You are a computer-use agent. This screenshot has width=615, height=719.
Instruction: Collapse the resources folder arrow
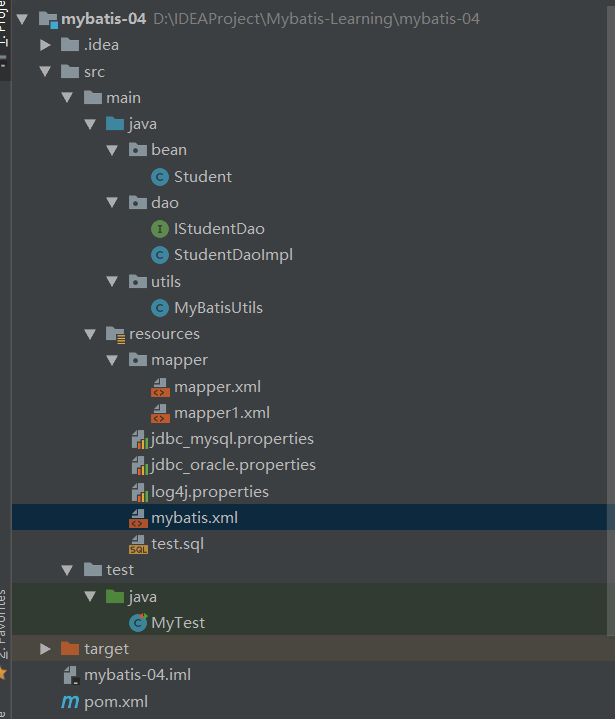click(x=90, y=334)
